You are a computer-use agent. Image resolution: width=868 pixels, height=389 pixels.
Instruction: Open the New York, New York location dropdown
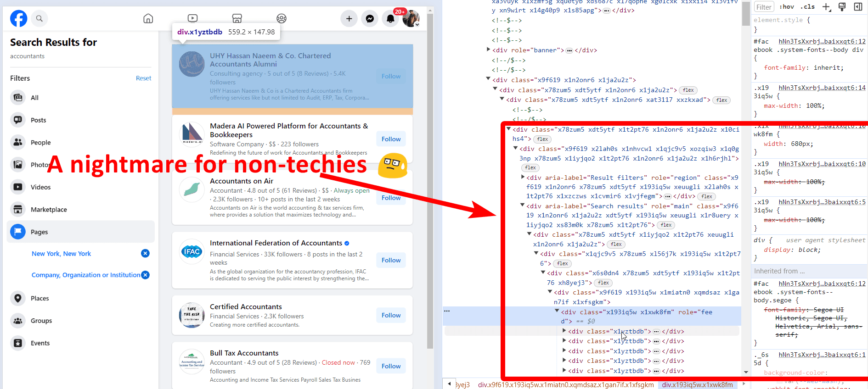pyautogui.click(x=62, y=254)
